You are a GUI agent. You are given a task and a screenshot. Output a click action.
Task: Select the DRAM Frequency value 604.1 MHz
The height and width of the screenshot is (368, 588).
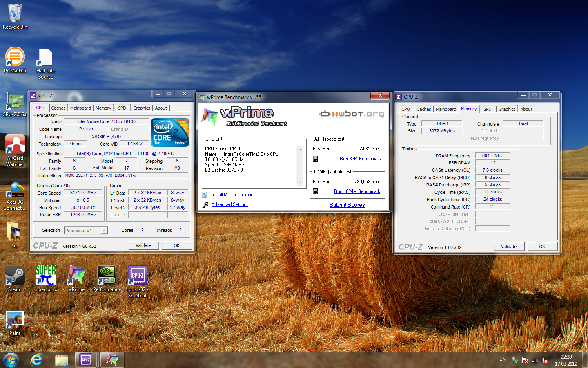492,155
